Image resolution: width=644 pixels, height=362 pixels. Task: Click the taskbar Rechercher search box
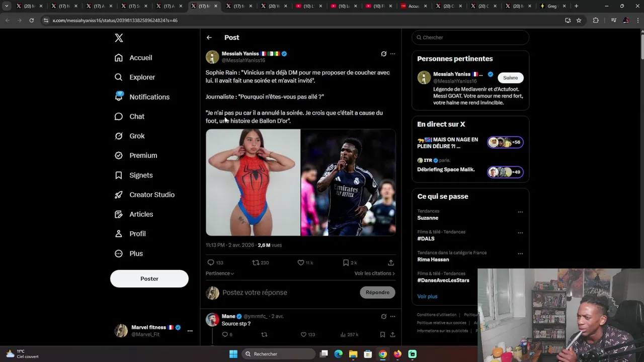pyautogui.click(x=278, y=354)
